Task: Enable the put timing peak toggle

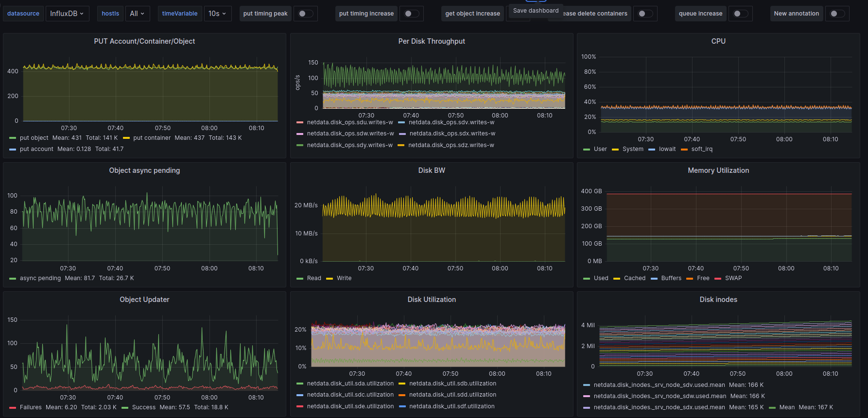Action: coord(306,14)
